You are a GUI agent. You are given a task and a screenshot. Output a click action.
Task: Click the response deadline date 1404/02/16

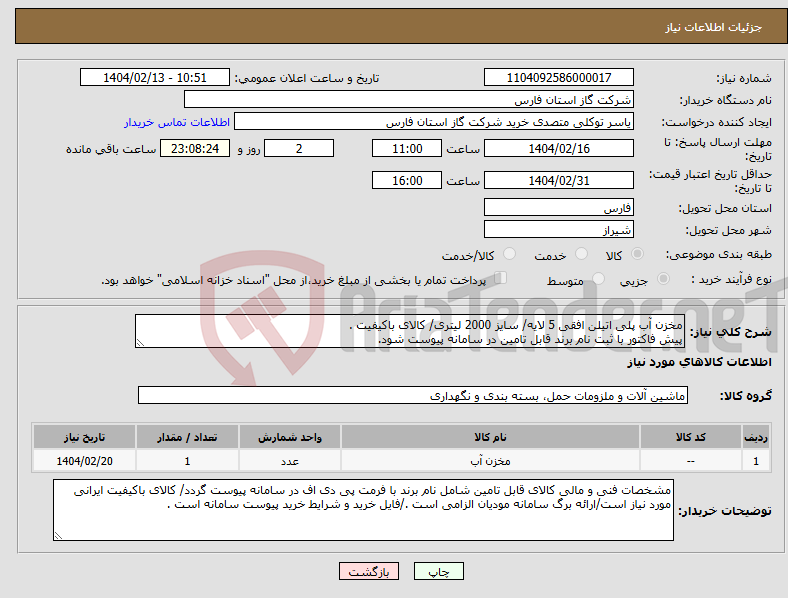[559, 148]
